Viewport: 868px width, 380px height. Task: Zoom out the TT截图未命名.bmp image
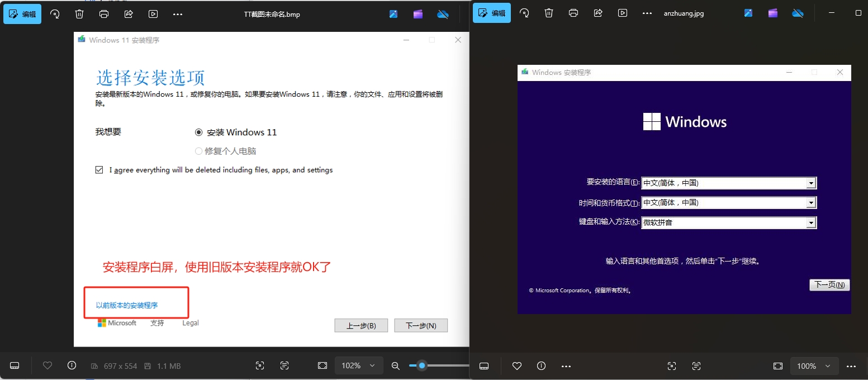(396, 366)
